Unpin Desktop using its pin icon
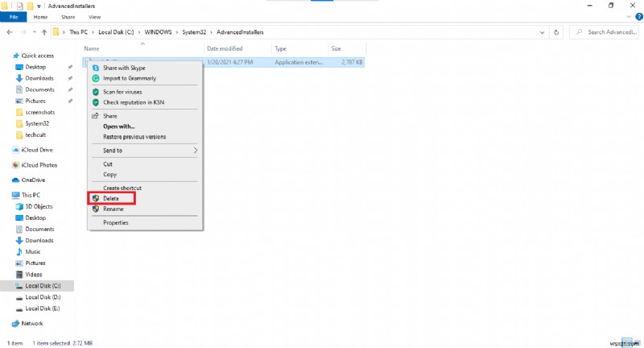 (70, 67)
